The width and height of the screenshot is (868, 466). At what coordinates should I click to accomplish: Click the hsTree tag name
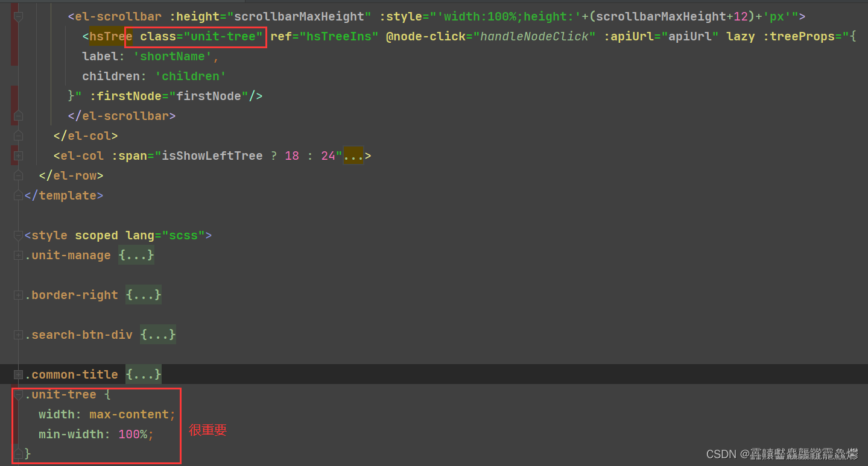pos(111,37)
